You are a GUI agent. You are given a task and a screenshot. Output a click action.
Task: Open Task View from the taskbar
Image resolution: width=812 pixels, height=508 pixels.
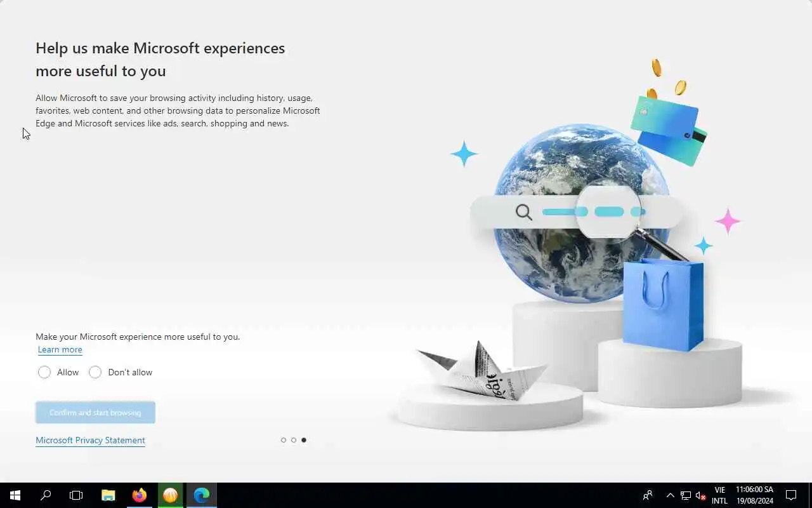click(x=76, y=495)
